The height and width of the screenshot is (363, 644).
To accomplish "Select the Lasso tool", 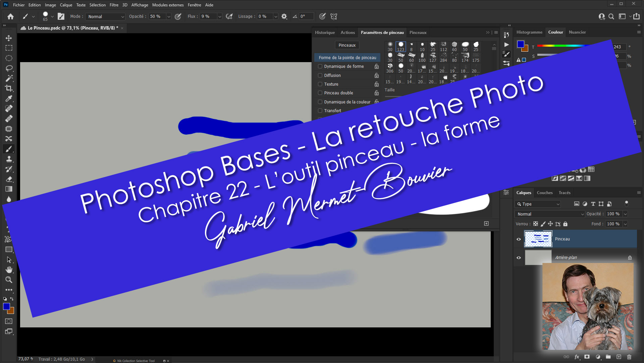I will [9, 68].
